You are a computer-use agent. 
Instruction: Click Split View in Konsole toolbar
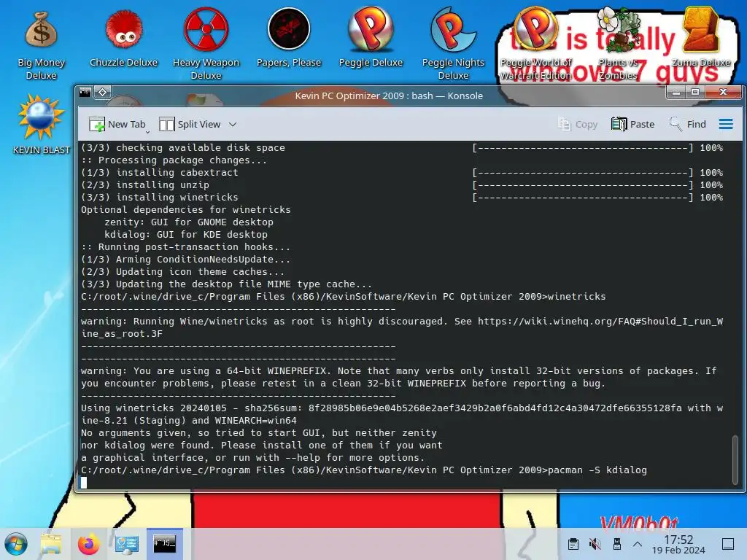coord(190,124)
